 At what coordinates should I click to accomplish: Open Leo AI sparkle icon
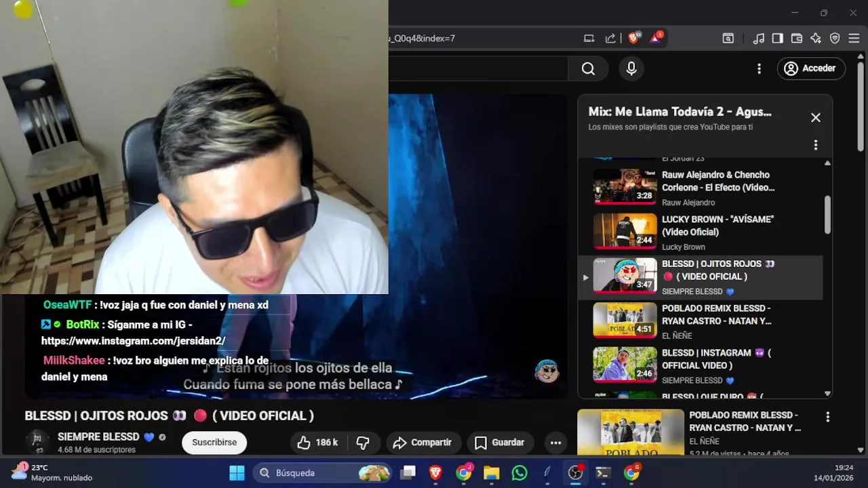[x=816, y=39]
